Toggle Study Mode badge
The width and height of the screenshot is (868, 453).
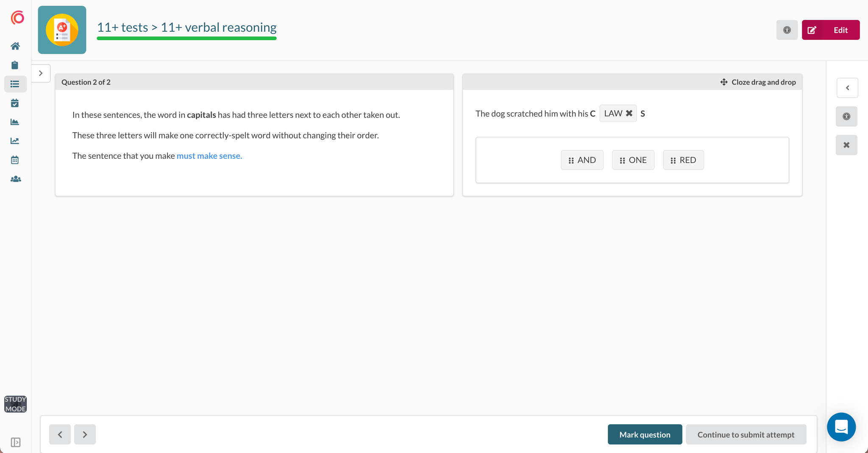coord(15,404)
